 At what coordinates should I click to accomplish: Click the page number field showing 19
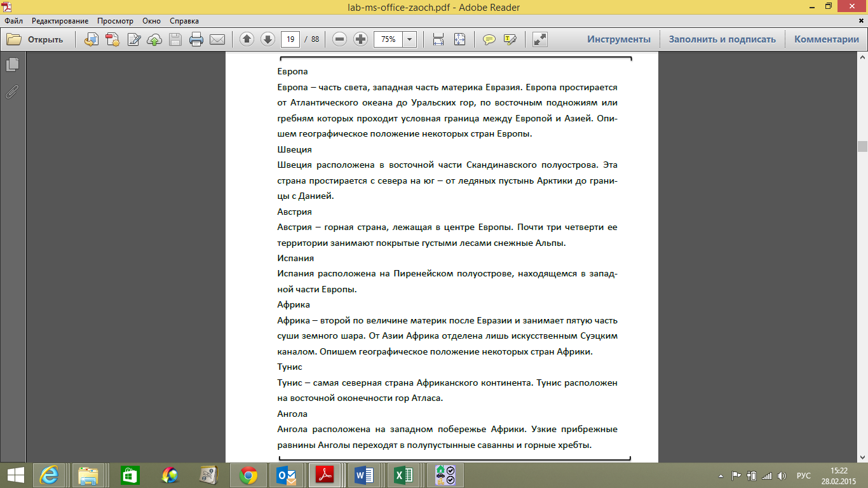pyautogui.click(x=290, y=39)
